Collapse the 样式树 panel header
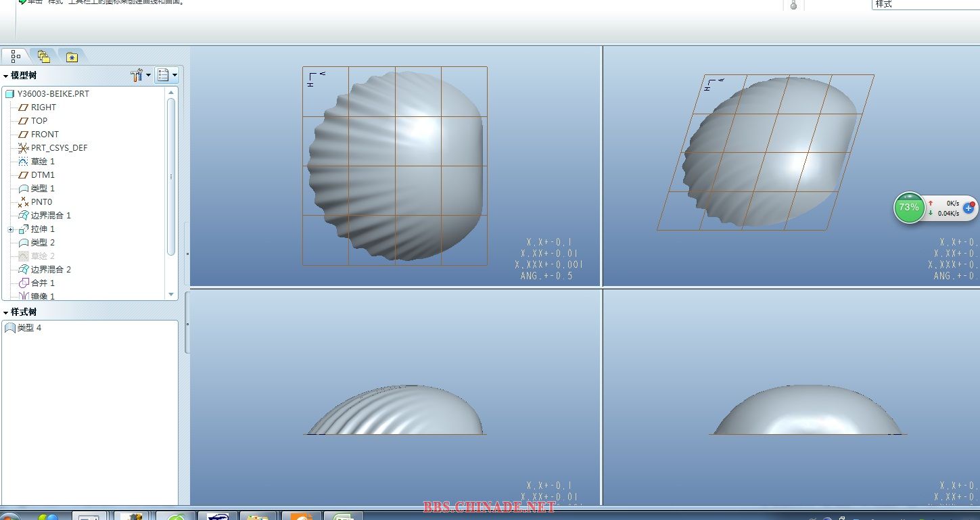The height and width of the screenshot is (520, 980). pyautogui.click(x=20, y=312)
